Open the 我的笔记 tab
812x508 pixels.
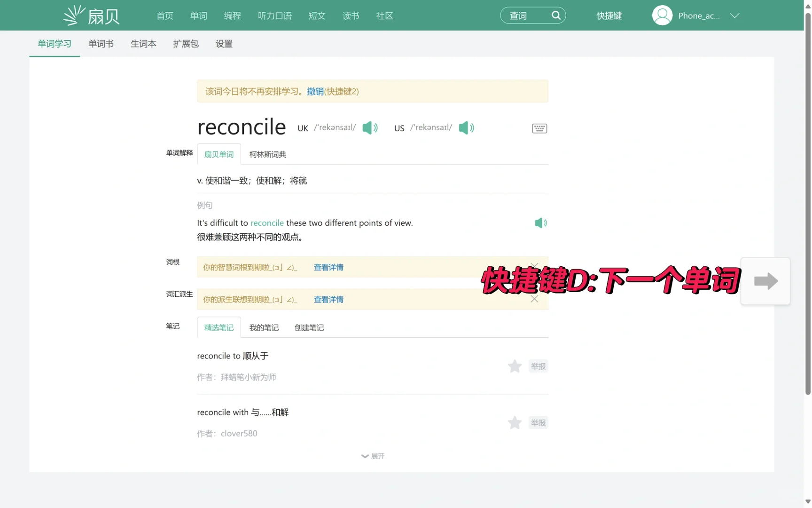264,327
